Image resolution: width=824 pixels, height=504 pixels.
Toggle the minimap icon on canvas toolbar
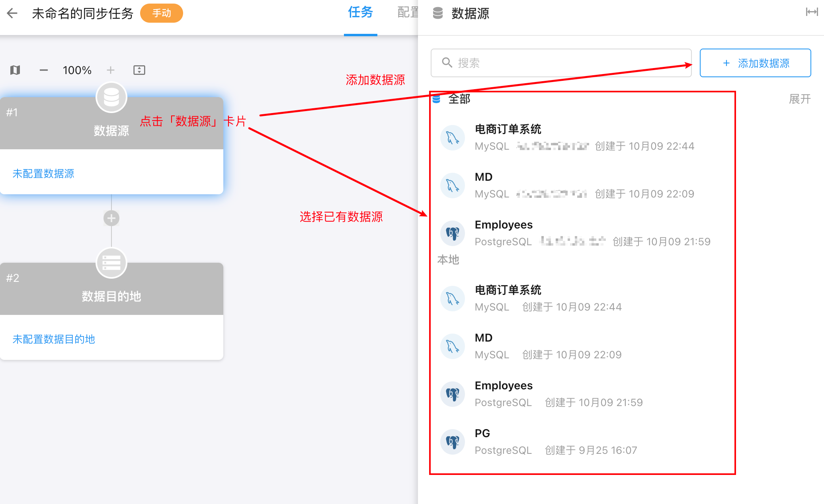tap(15, 70)
